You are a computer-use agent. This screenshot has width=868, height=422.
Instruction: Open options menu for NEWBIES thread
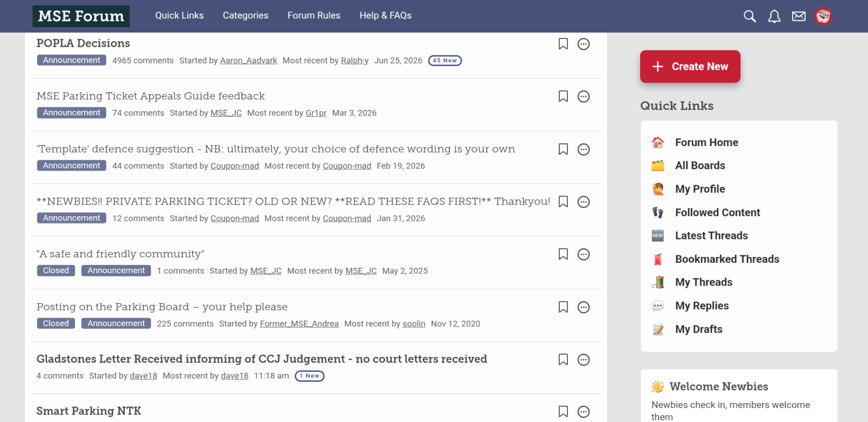coord(584,202)
